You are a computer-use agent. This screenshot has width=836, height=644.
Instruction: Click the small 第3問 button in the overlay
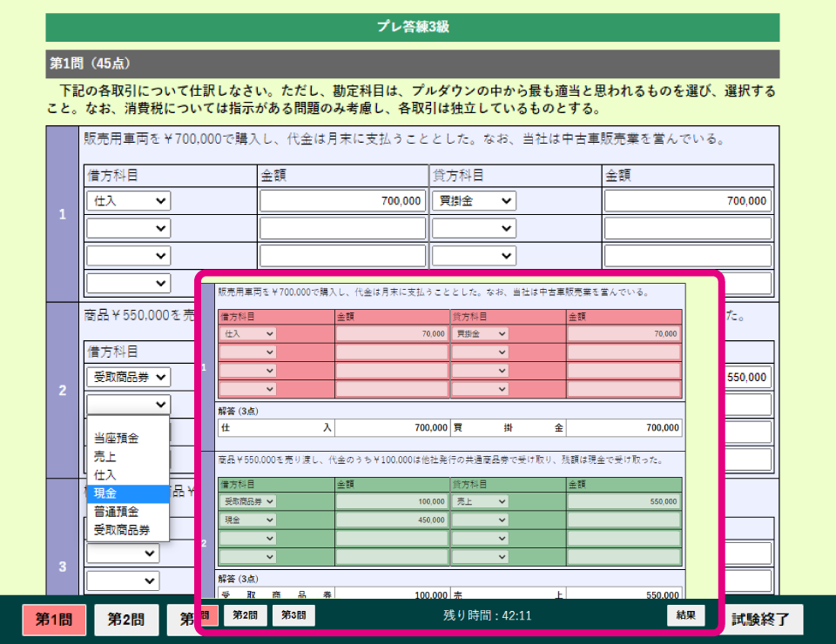(293, 615)
